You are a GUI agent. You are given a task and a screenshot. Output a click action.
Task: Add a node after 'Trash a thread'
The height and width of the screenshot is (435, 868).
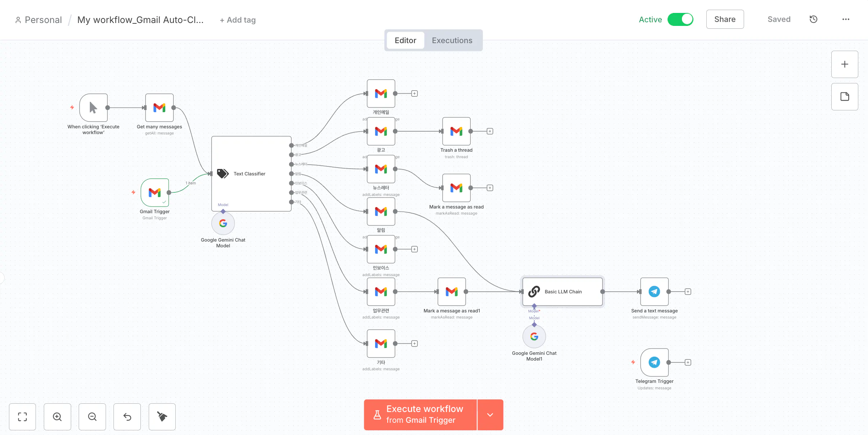[x=490, y=131]
